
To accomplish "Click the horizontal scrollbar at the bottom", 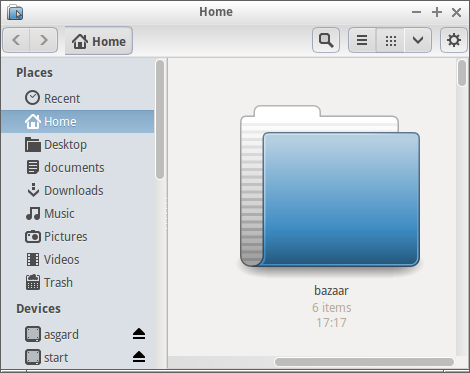I will tap(364, 361).
